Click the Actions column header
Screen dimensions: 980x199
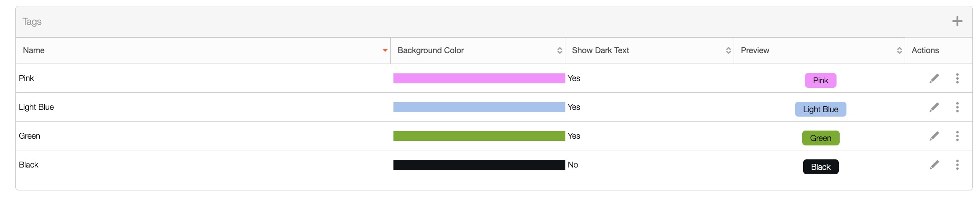click(x=925, y=50)
